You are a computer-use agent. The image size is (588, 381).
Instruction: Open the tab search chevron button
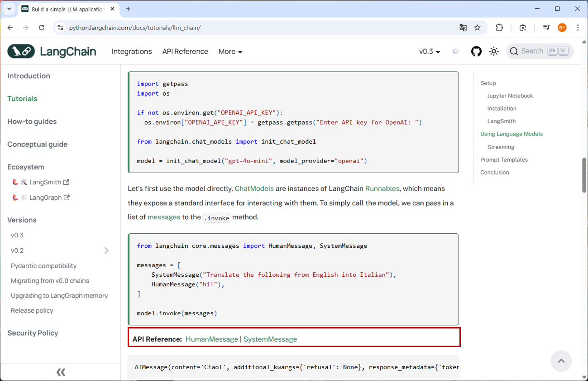[x=9, y=9]
